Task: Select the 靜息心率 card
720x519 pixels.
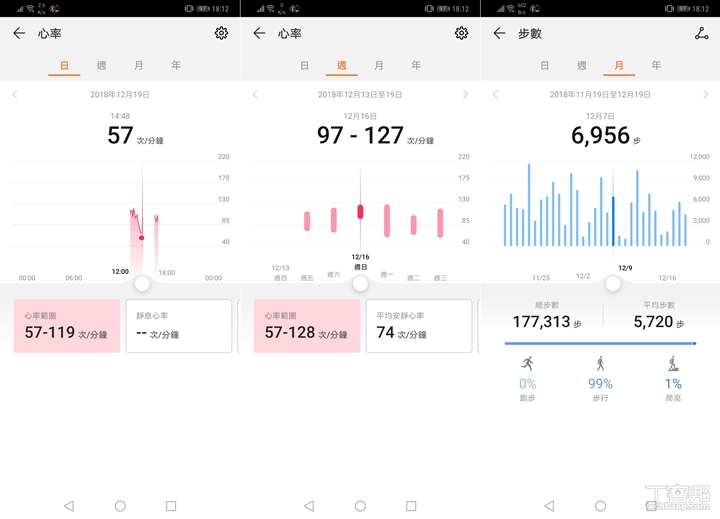Action: click(x=179, y=326)
